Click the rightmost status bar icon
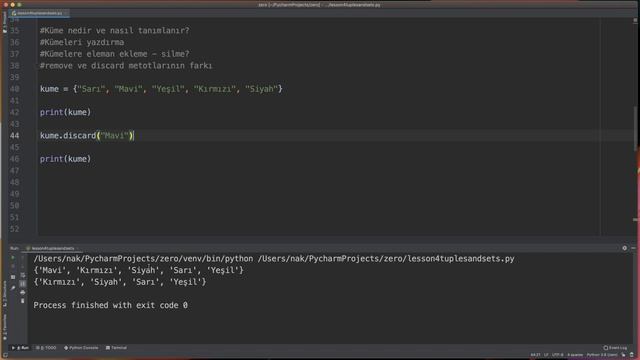This screenshot has height=360, width=640. [631, 355]
